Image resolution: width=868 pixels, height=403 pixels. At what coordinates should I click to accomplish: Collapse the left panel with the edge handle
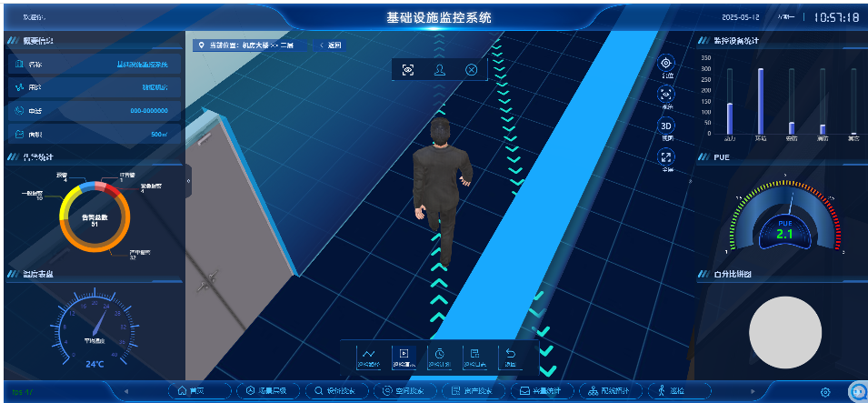pos(188,181)
